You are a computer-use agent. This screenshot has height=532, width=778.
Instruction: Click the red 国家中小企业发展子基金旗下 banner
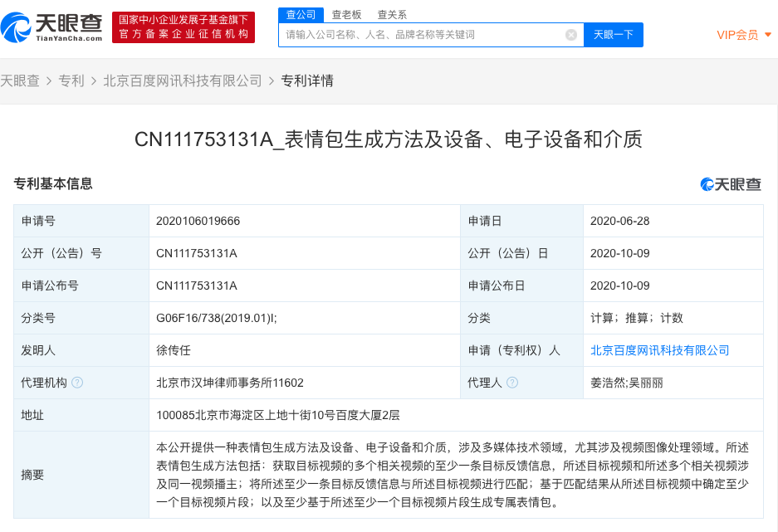point(183,27)
